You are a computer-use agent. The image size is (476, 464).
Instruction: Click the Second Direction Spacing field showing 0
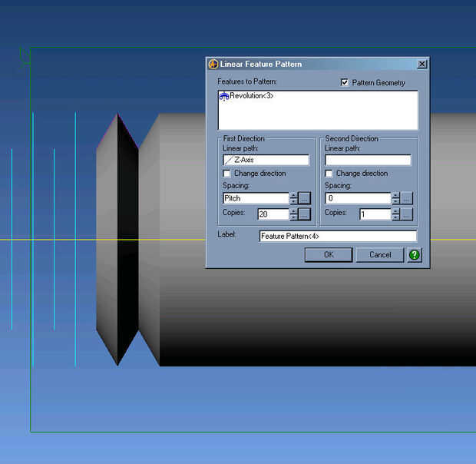[358, 198]
